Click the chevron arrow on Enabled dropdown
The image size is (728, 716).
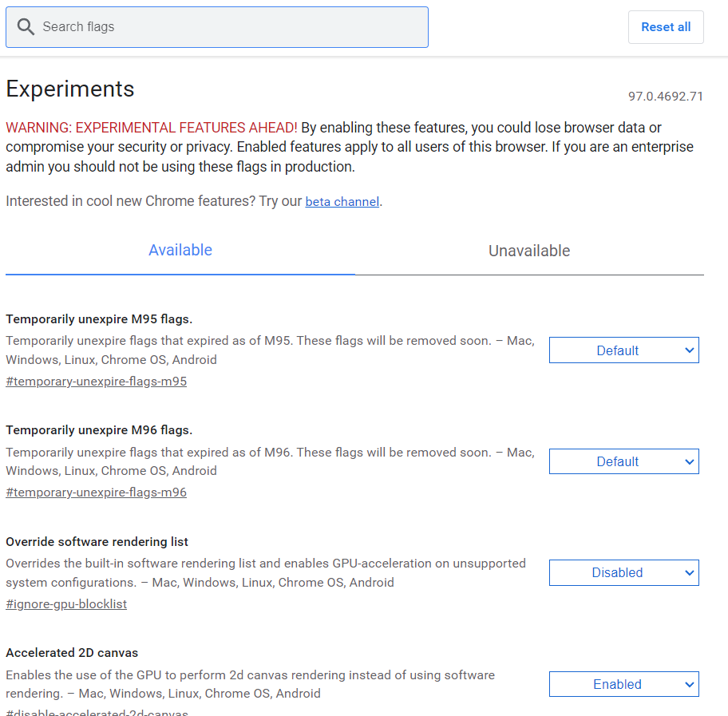690,684
